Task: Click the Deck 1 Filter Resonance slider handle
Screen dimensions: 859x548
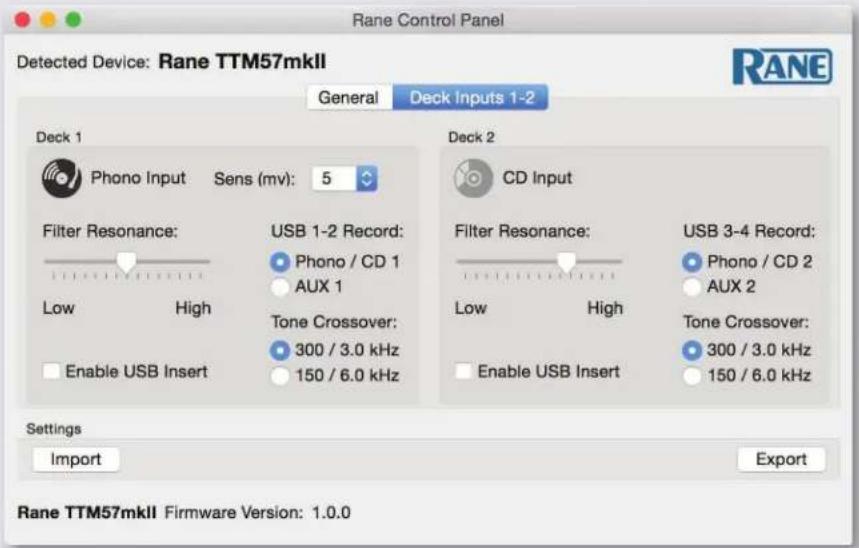Action: pos(127,262)
